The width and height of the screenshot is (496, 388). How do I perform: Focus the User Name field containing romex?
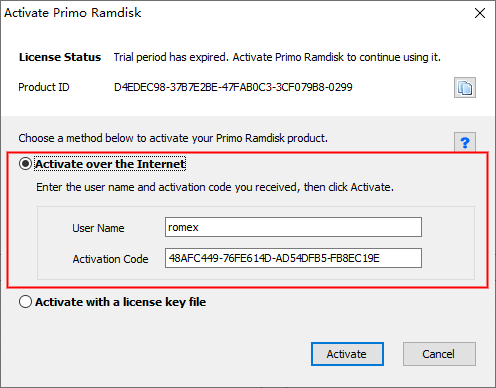click(293, 227)
